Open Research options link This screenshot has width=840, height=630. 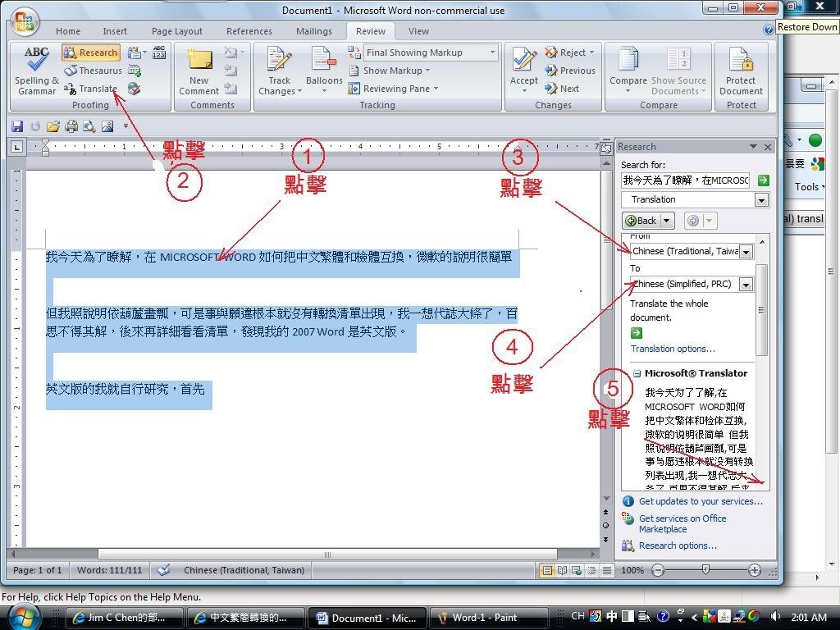678,546
